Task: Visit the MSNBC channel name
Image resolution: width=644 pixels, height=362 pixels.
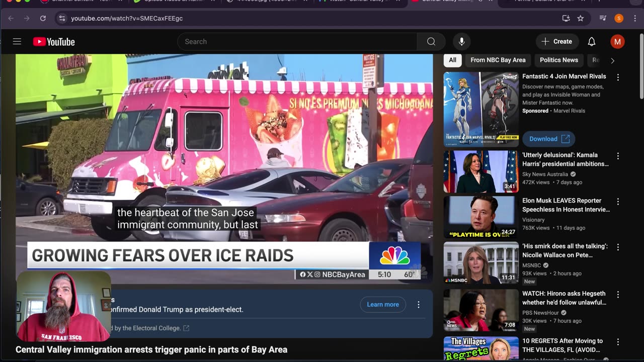Action: (x=532, y=265)
